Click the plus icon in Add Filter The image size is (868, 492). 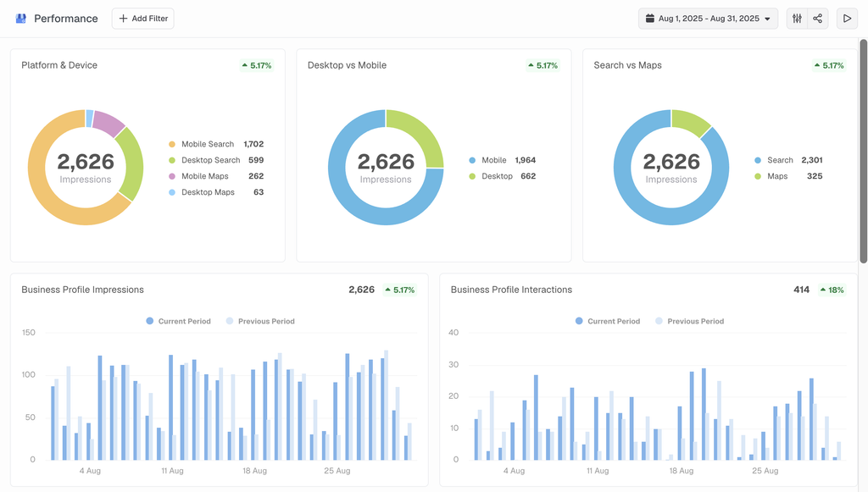pyautogui.click(x=123, y=19)
